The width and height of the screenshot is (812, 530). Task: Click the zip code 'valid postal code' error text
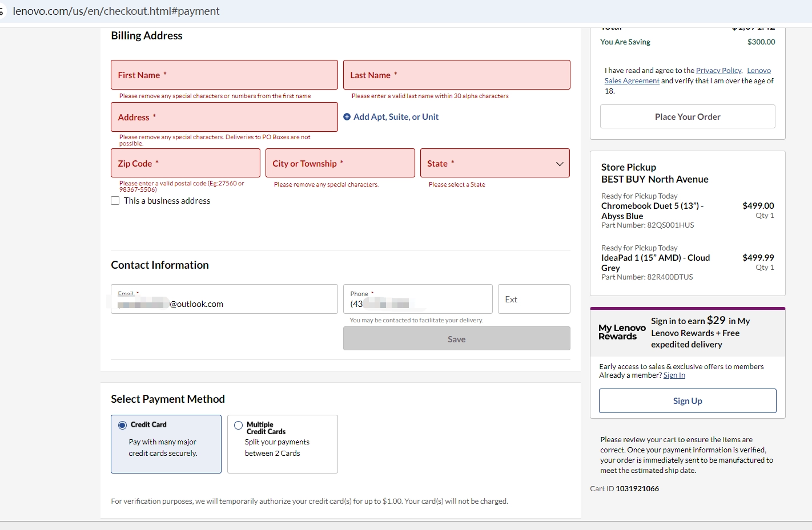(182, 187)
